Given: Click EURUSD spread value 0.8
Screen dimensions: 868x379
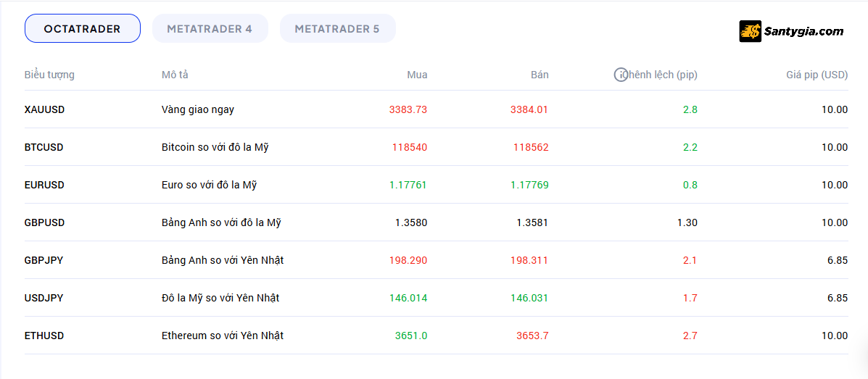Looking at the screenshot, I should coord(690,185).
